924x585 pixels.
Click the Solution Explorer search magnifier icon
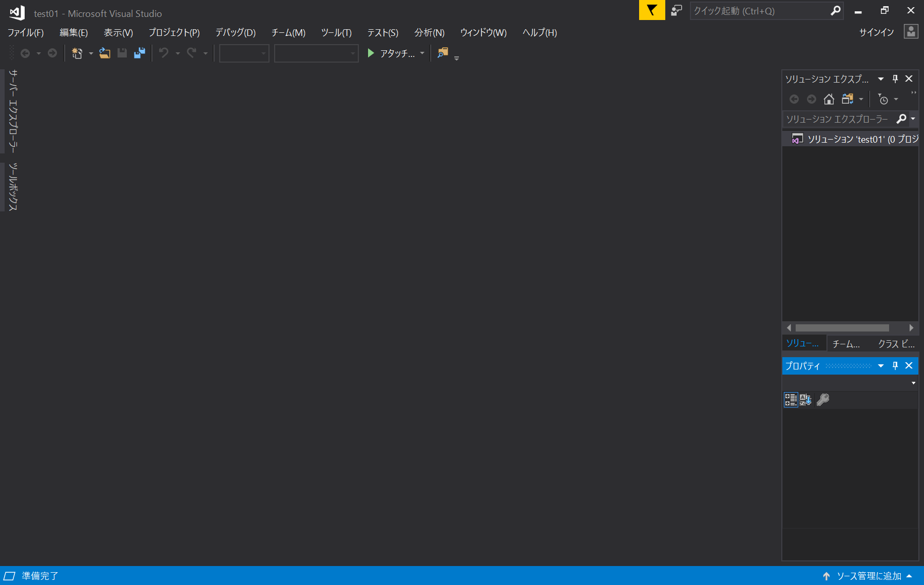coord(901,119)
